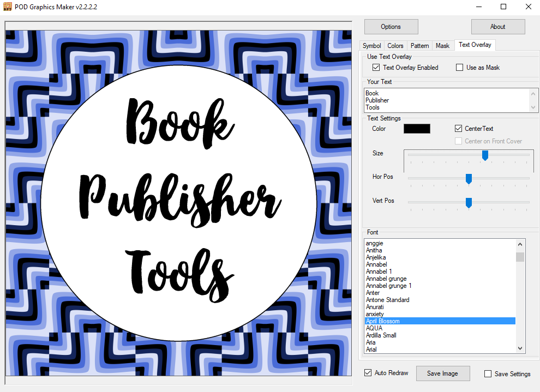Disable the Auto Redraw checkbox

point(368,373)
